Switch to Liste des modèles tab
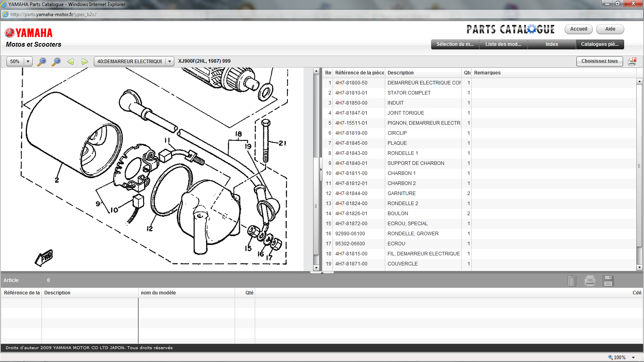Viewport: 644px width, 362px height. click(503, 44)
